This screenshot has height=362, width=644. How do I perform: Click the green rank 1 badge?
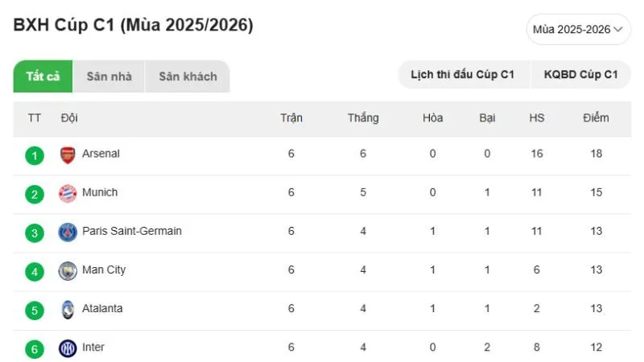(x=34, y=154)
